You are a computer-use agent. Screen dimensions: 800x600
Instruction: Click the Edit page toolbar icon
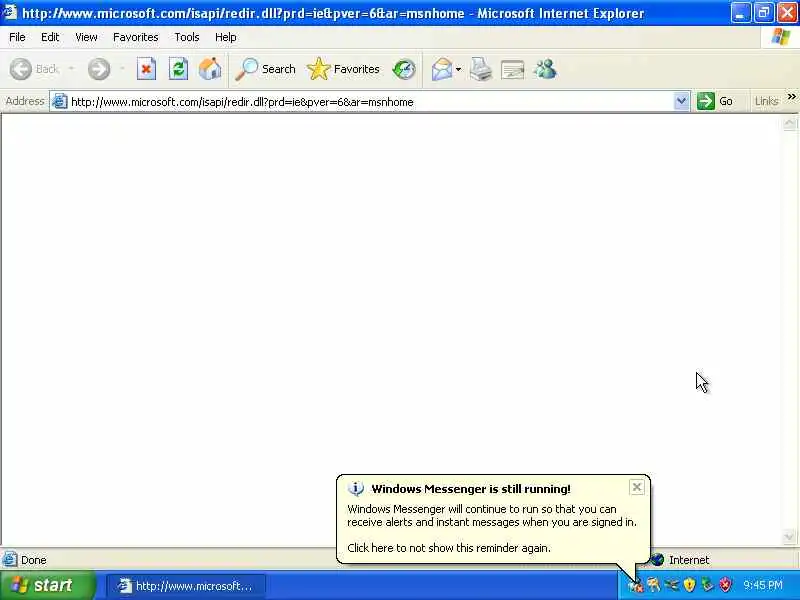click(512, 70)
